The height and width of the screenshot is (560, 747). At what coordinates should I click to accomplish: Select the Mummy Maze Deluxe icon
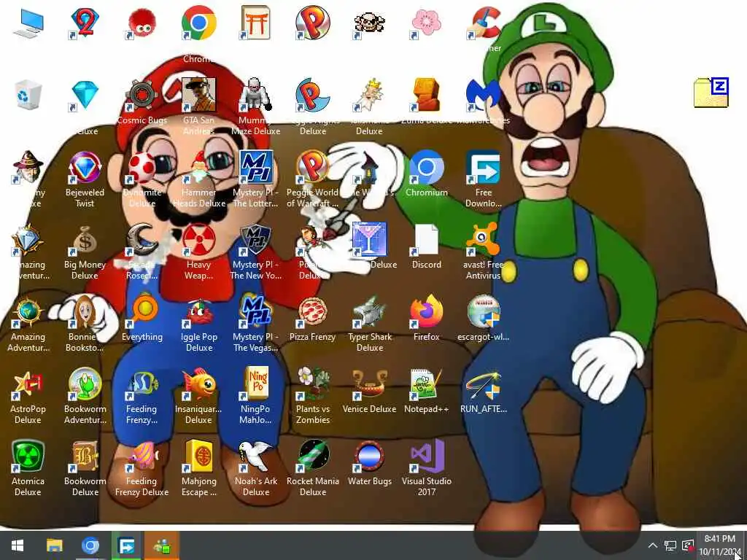coord(255,106)
